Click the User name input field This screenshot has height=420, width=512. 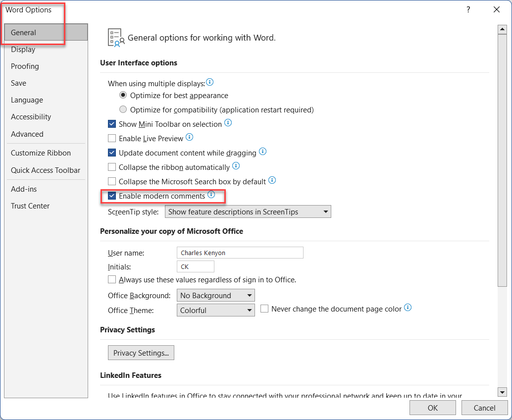pyautogui.click(x=240, y=253)
